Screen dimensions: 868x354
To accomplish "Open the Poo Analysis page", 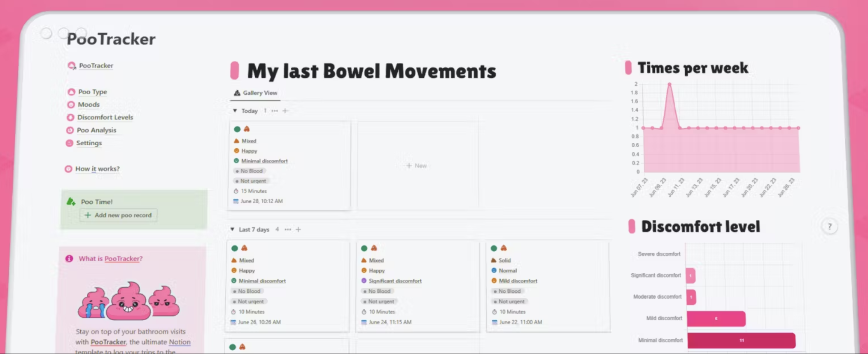I will [x=96, y=130].
